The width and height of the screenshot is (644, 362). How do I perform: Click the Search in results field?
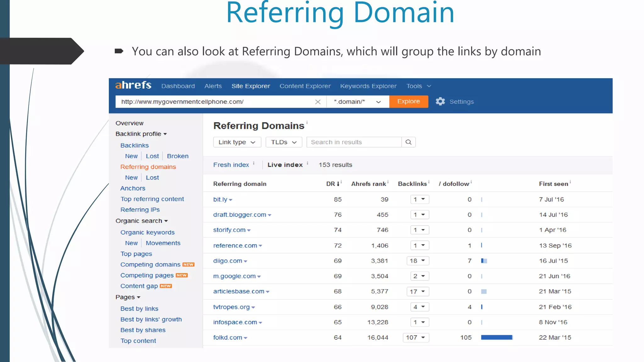(x=354, y=142)
